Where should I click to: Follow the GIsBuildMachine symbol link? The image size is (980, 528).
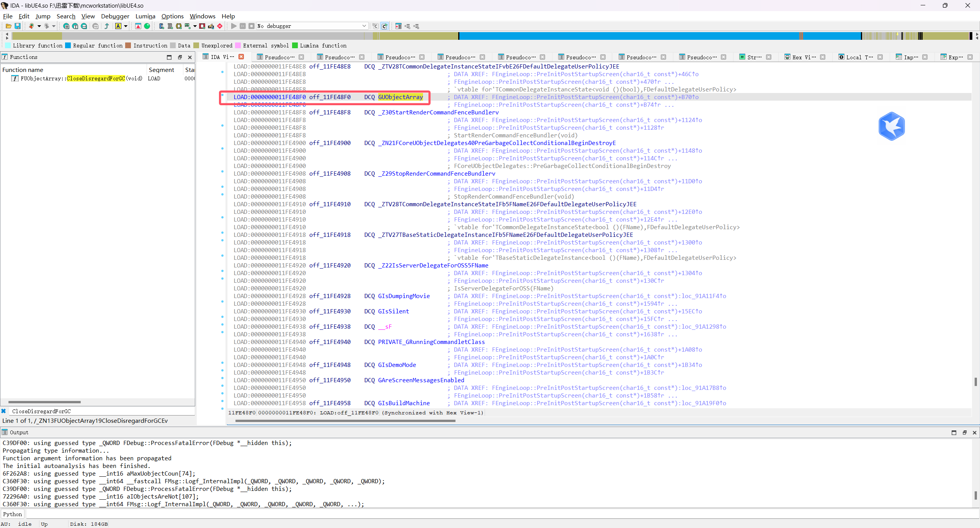point(404,403)
